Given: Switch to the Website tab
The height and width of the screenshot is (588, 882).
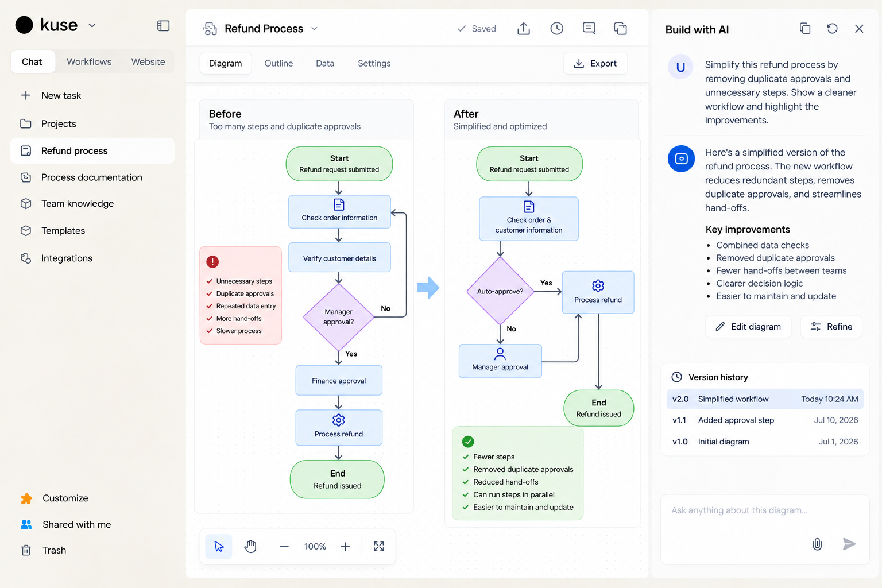Looking at the screenshot, I should coord(148,61).
